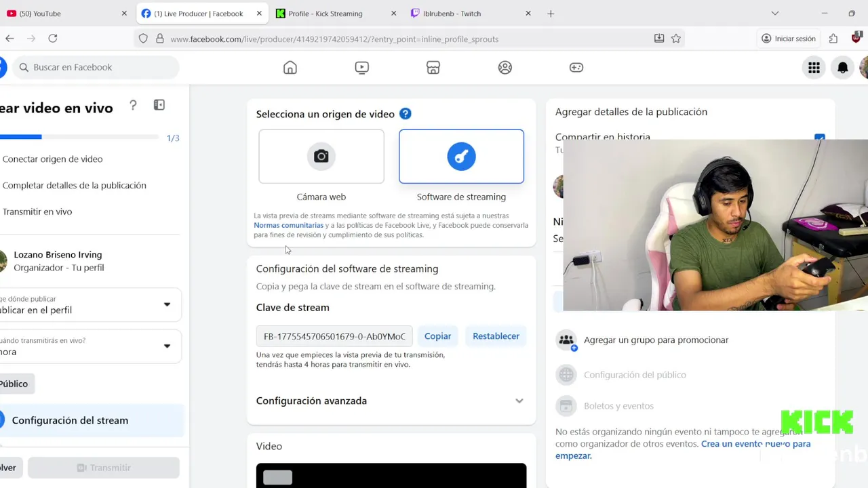
Task: Open the tab list dropdown arrow
Action: [775, 14]
